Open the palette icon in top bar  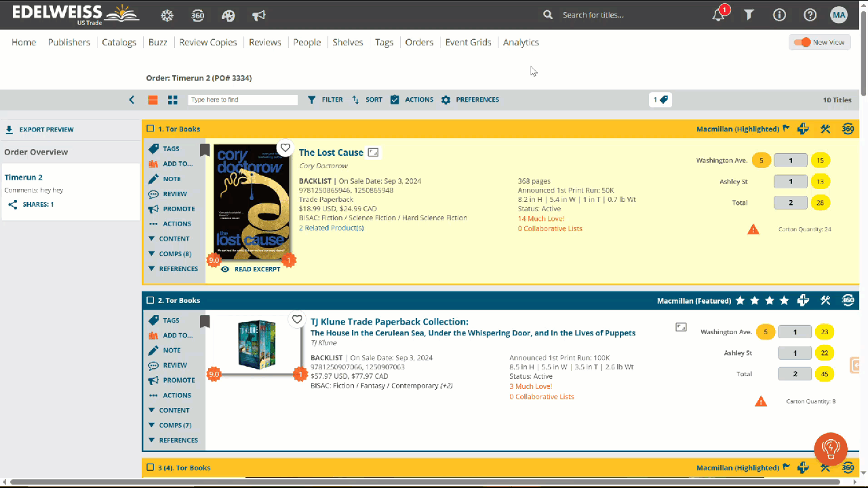pos(228,15)
